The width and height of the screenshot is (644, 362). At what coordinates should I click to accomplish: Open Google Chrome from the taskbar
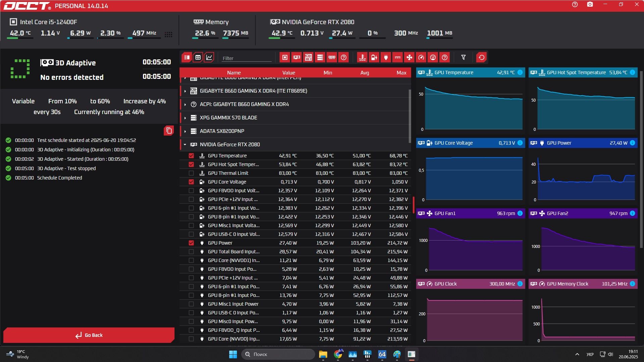point(338,354)
